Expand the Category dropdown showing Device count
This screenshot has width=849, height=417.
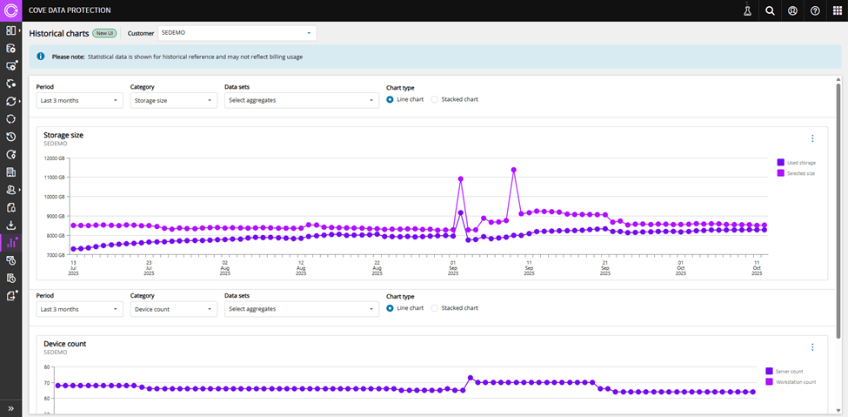(x=173, y=309)
